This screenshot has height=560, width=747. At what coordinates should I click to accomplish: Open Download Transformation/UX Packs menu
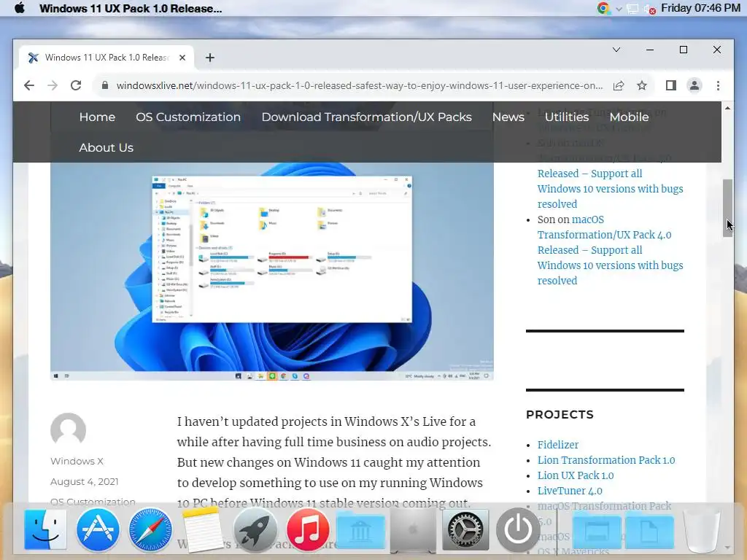[x=366, y=117]
